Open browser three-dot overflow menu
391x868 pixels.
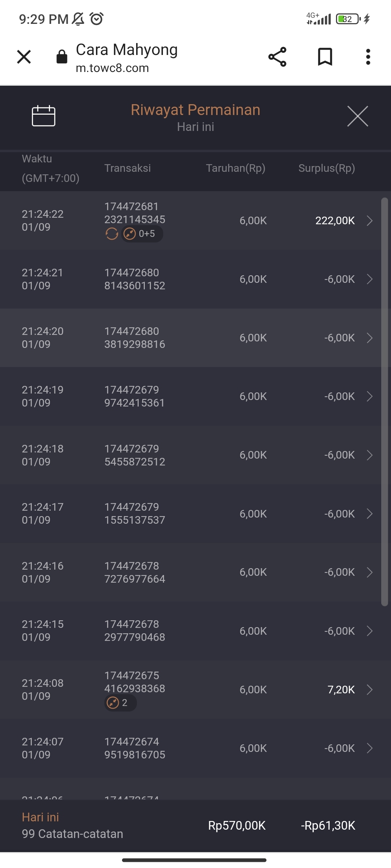368,57
